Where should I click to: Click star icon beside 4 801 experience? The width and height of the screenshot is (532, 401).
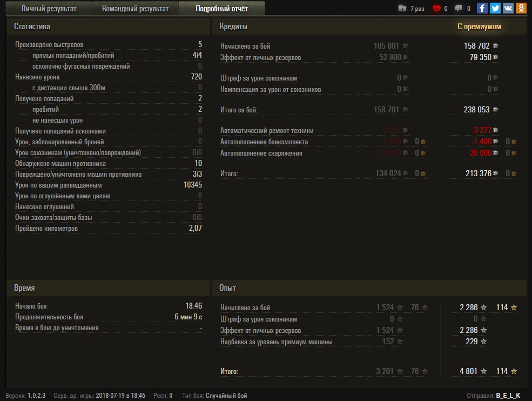[x=484, y=371]
